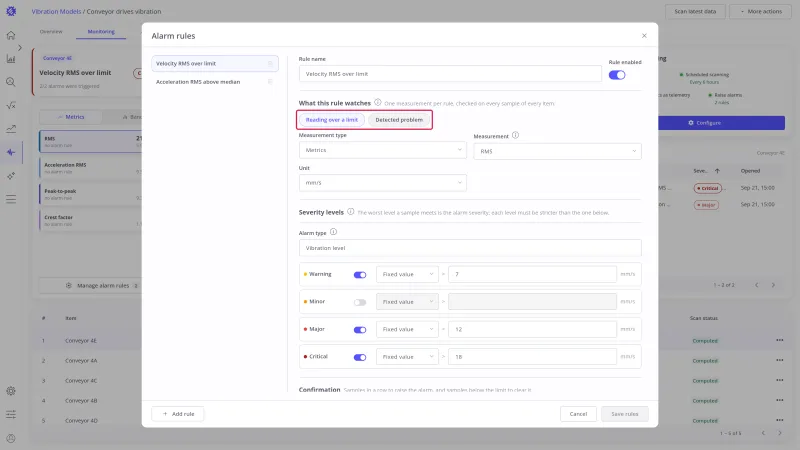800x450 pixels.
Task: Open the Minor row Fixed value dropdown
Action: click(407, 302)
